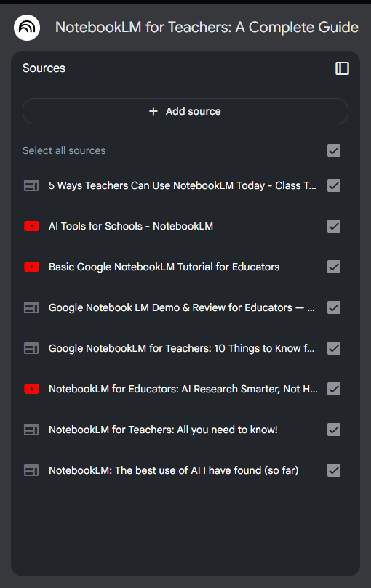Uncheck the Basic Google NotebookLM Tutorial checkbox
Screen dimensions: 371x588
point(334,267)
